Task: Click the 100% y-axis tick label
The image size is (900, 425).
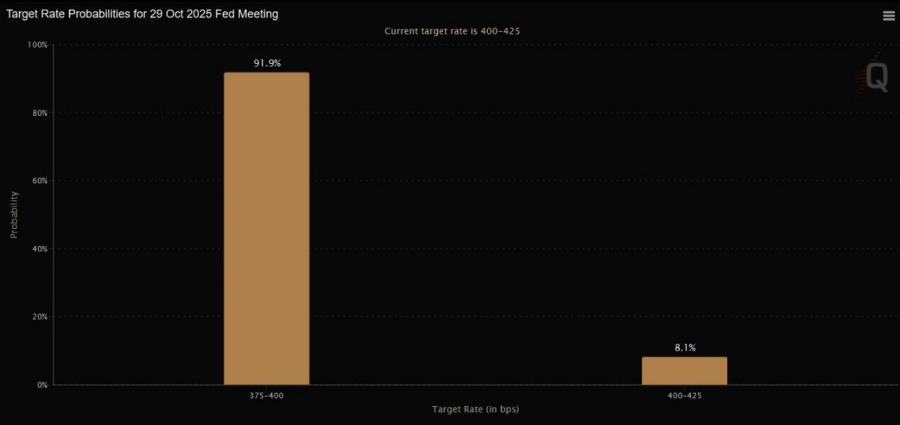Action: tap(37, 45)
